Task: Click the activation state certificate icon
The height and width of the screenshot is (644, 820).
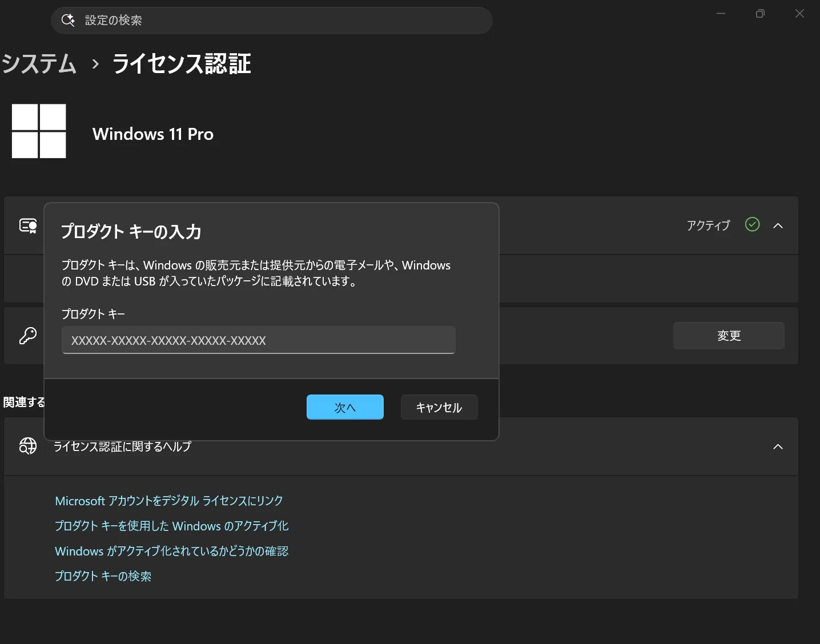Action: [28, 226]
